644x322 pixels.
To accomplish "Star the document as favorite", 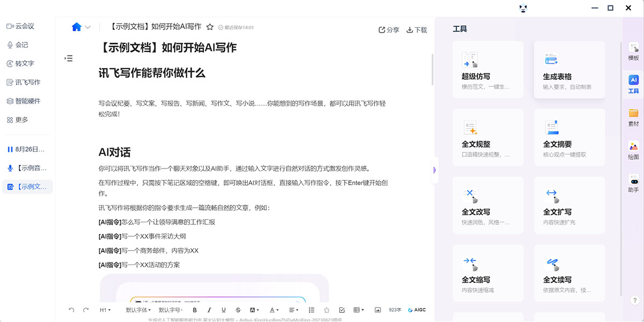I will point(210,27).
